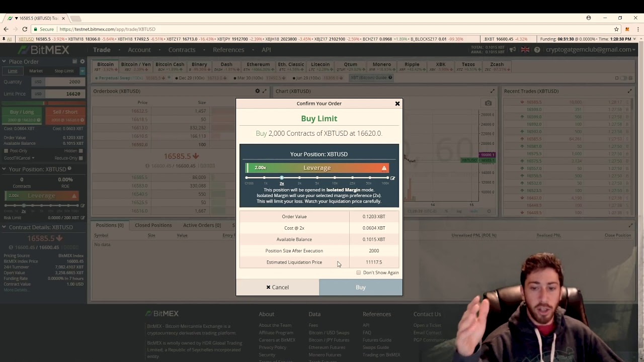Open the References menu
Viewport: 644px width, 362px height.
pos(228,50)
